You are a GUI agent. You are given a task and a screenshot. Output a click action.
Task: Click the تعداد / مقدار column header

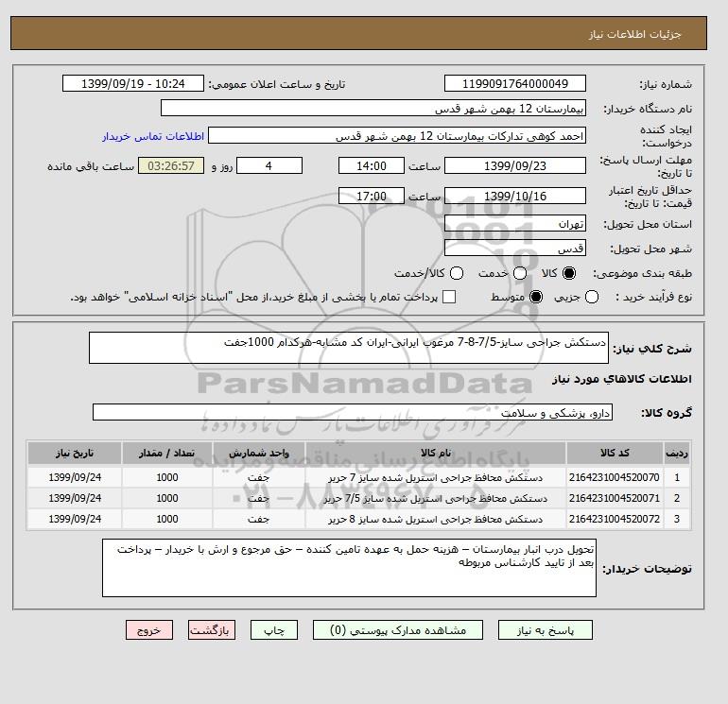pos(167,453)
